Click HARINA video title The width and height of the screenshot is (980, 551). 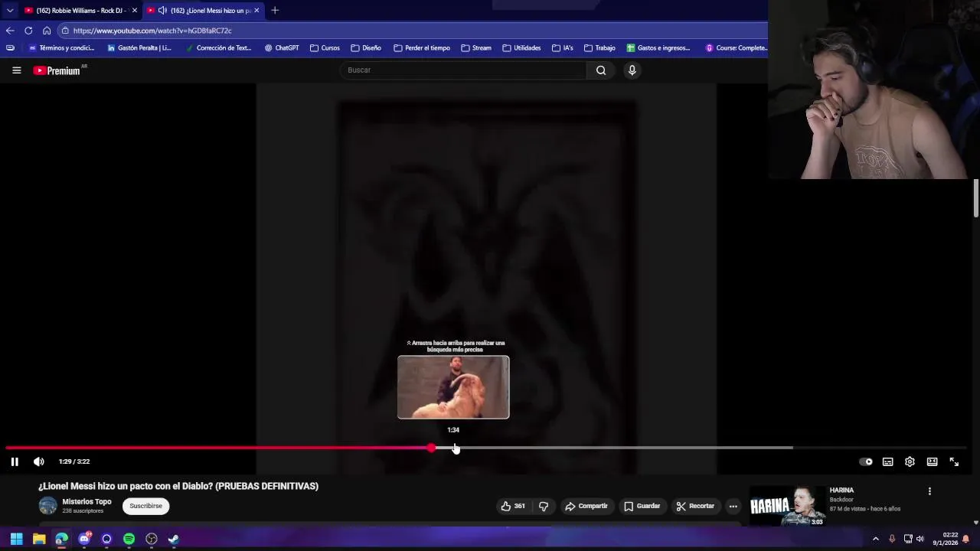pyautogui.click(x=841, y=490)
